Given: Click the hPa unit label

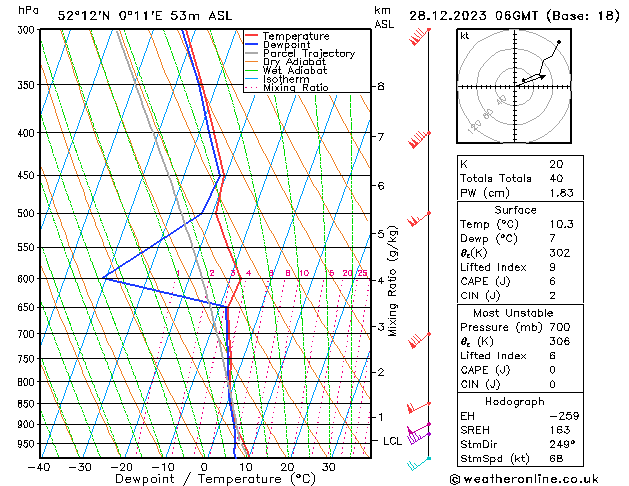Looking at the screenshot, I should tap(28, 10).
